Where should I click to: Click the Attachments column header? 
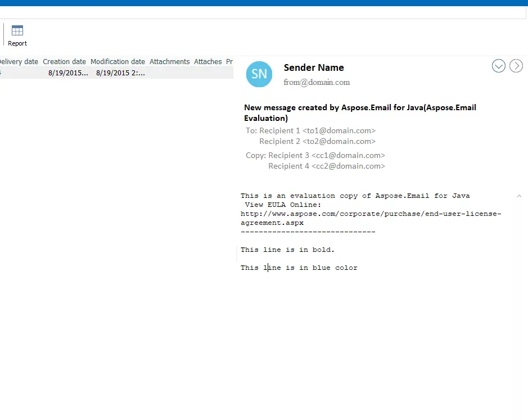pyautogui.click(x=169, y=61)
